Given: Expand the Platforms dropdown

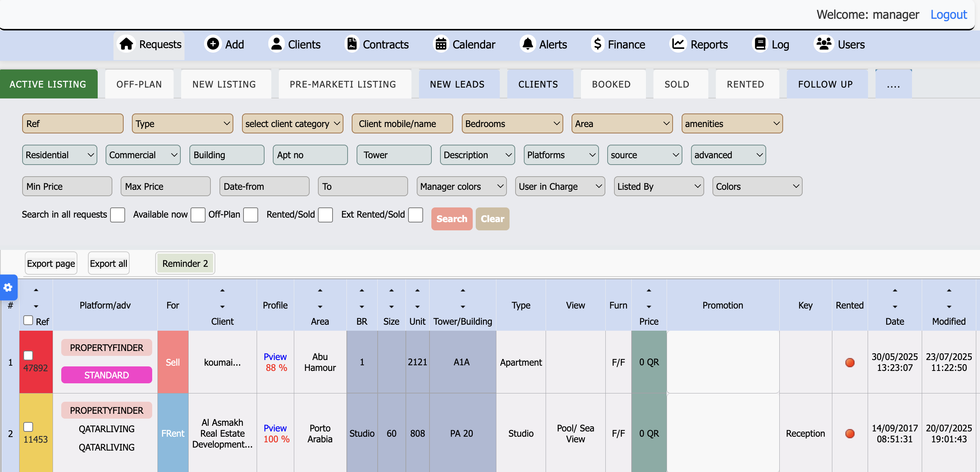Looking at the screenshot, I should coord(561,155).
